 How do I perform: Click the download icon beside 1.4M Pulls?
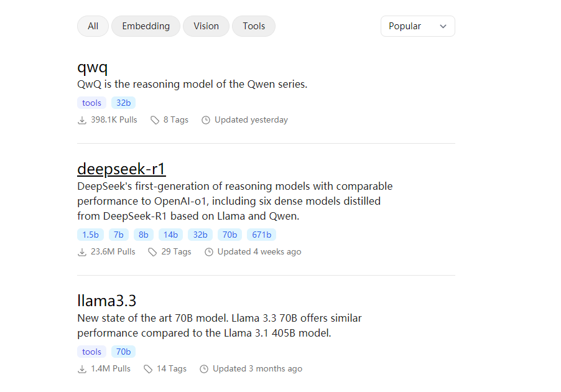click(82, 369)
